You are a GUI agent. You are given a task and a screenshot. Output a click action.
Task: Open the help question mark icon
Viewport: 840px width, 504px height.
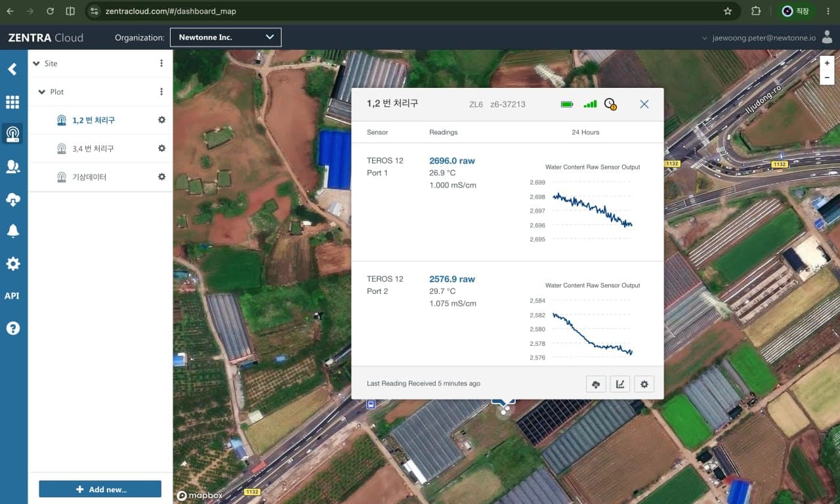(12, 328)
